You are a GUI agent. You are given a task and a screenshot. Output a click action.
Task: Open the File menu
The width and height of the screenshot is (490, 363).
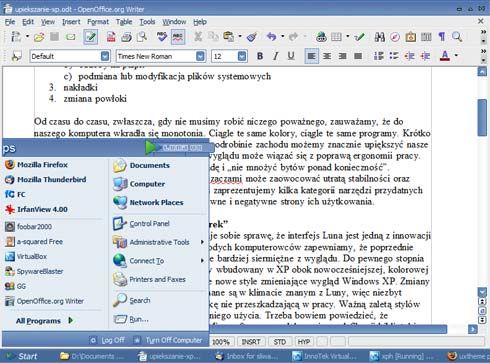pyautogui.click(x=10, y=22)
